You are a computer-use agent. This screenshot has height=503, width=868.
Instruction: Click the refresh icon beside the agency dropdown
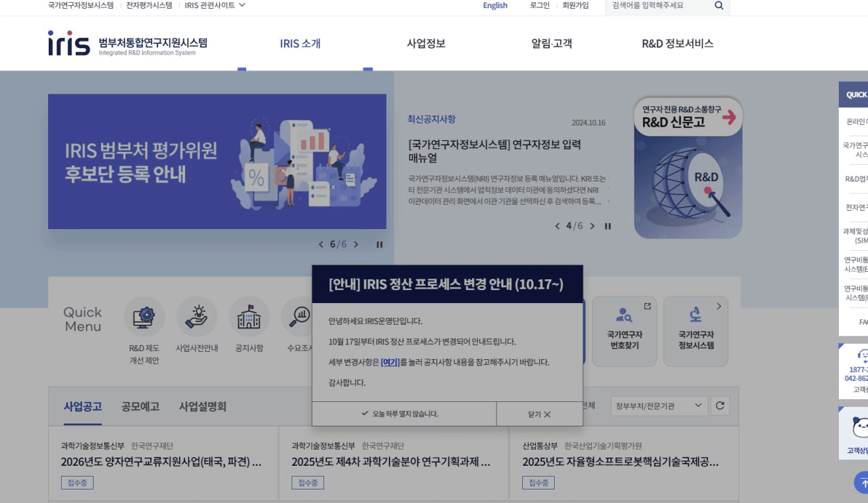pyautogui.click(x=720, y=406)
